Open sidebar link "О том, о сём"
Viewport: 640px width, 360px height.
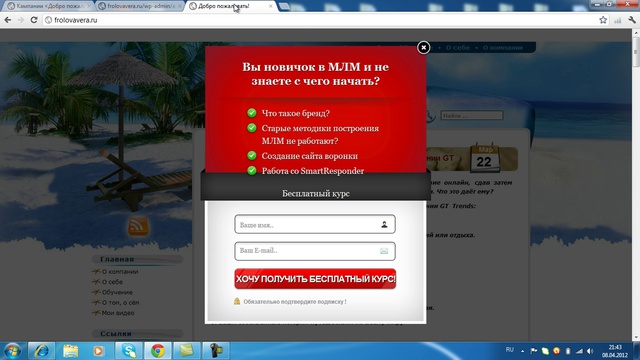point(120,302)
